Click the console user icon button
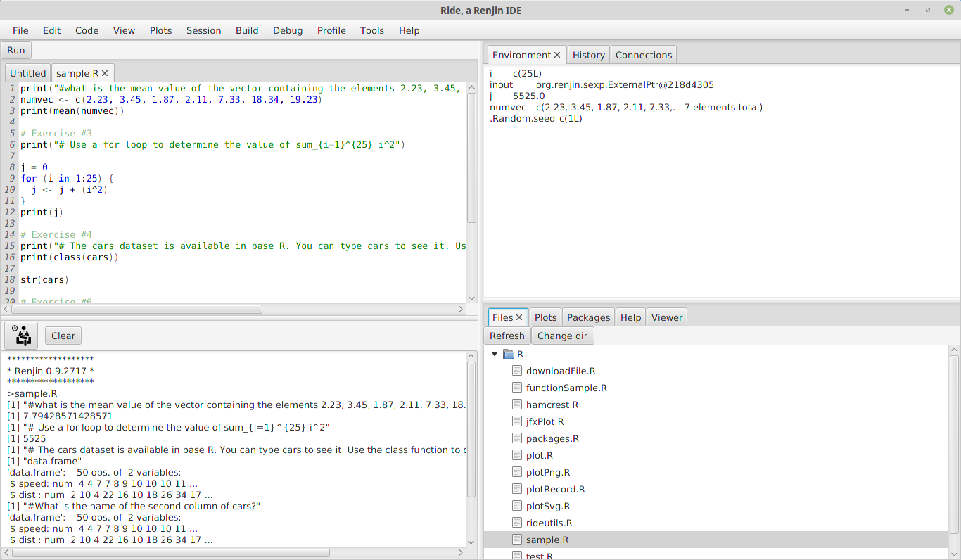 [x=21, y=336]
